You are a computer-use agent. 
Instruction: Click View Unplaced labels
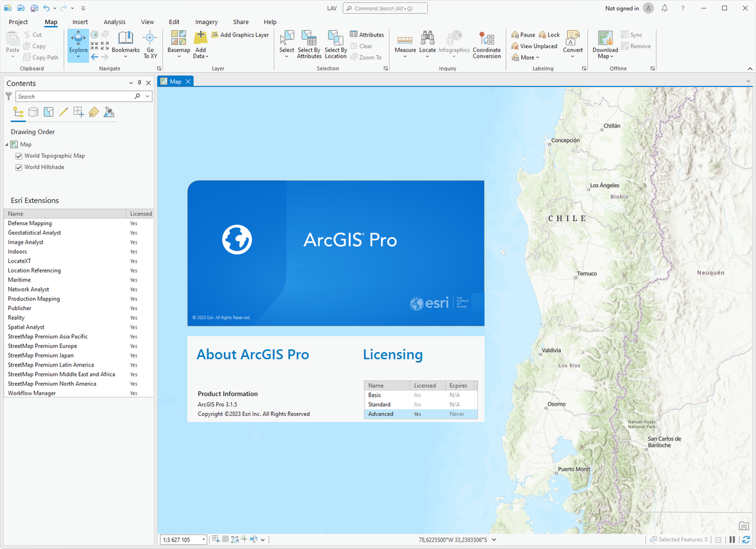point(534,46)
